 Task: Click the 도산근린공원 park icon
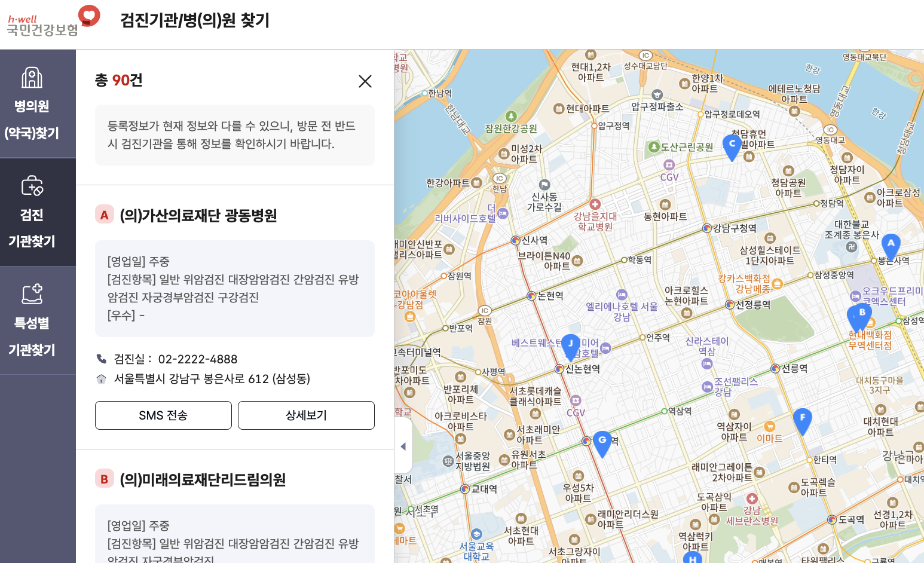pos(654,146)
